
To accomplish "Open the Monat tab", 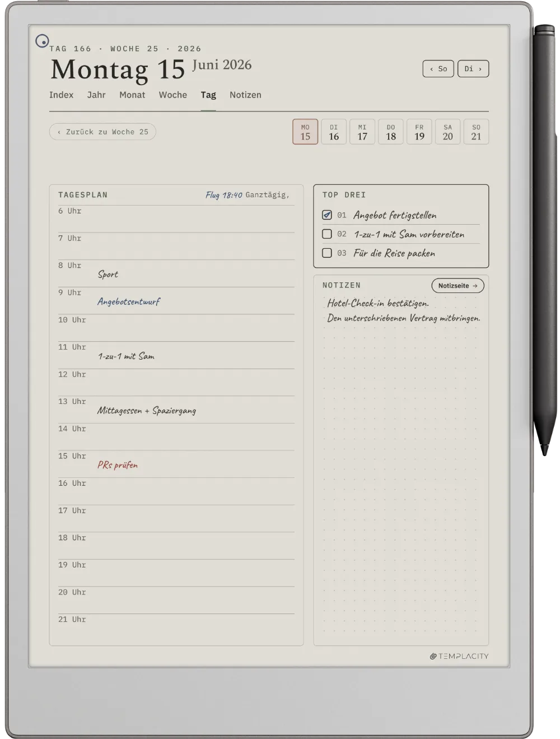I will 132,95.
